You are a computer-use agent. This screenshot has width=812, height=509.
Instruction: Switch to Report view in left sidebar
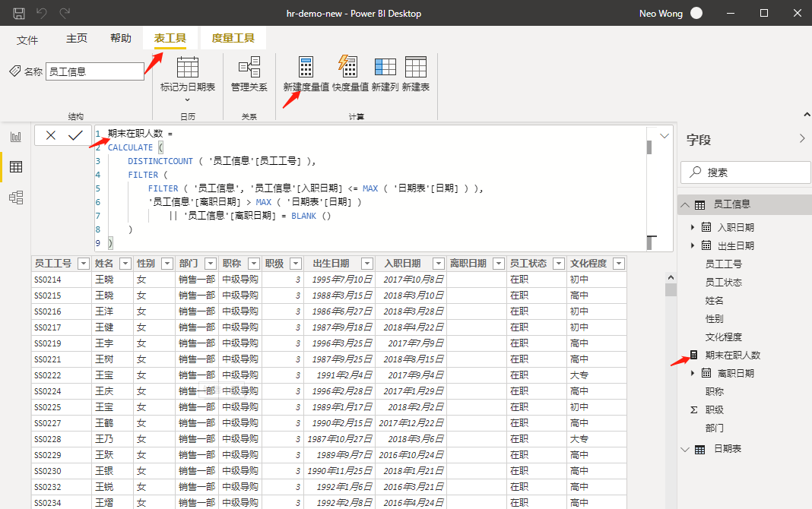pos(15,137)
